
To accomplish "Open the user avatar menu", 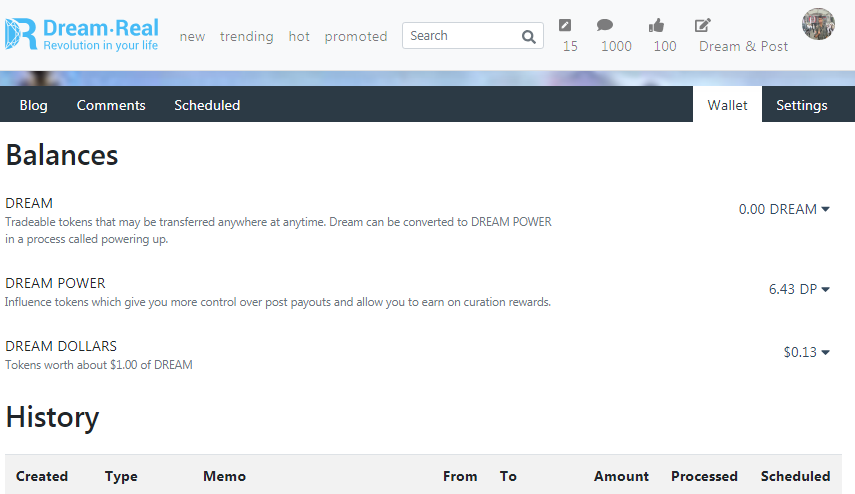I will tap(818, 24).
